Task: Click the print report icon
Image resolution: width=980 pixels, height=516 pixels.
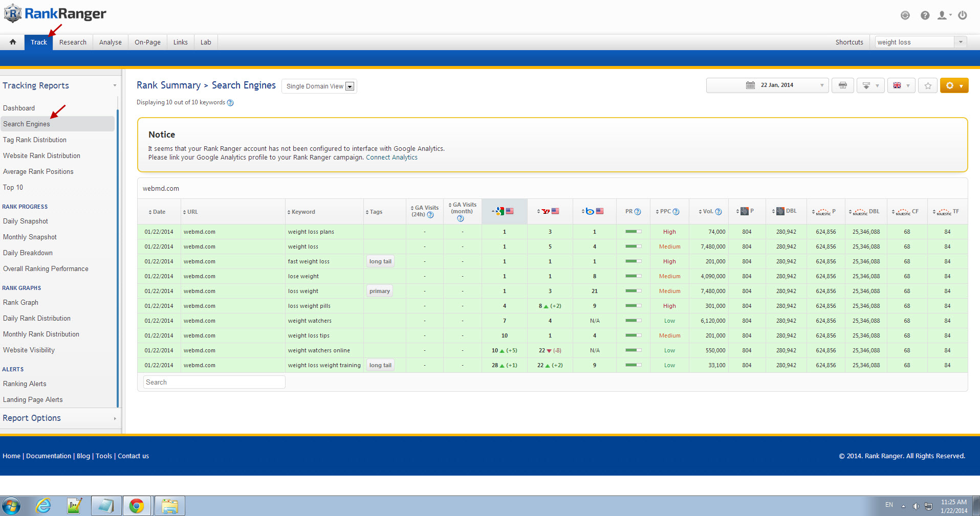Action: (842, 85)
